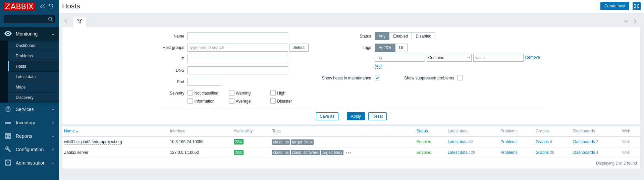Show more tags ellipsis for Zabbix server
Viewport: 644px width, 180px height.
pyautogui.click(x=348, y=153)
